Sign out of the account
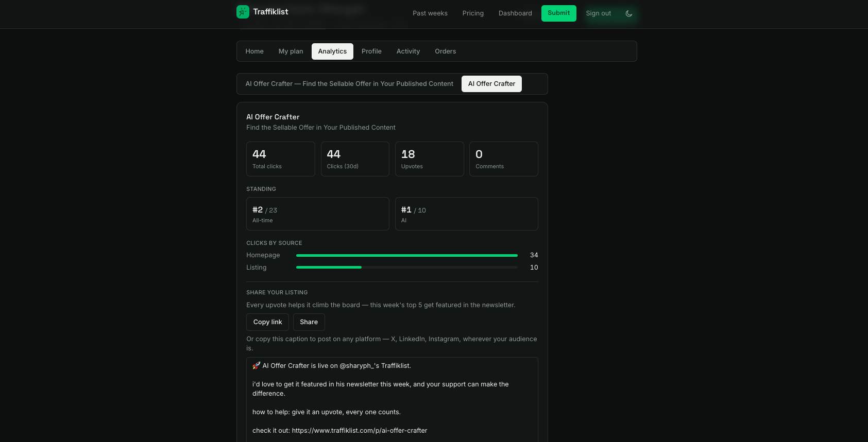 tap(599, 13)
